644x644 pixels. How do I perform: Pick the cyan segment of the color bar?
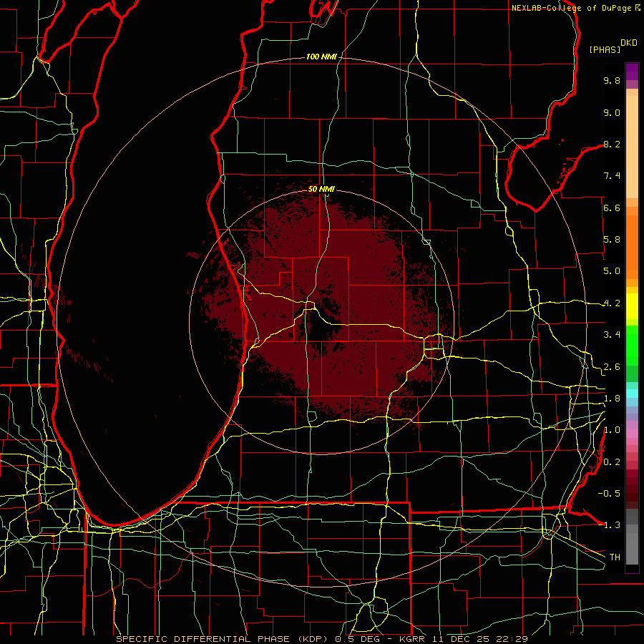pos(632,394)
